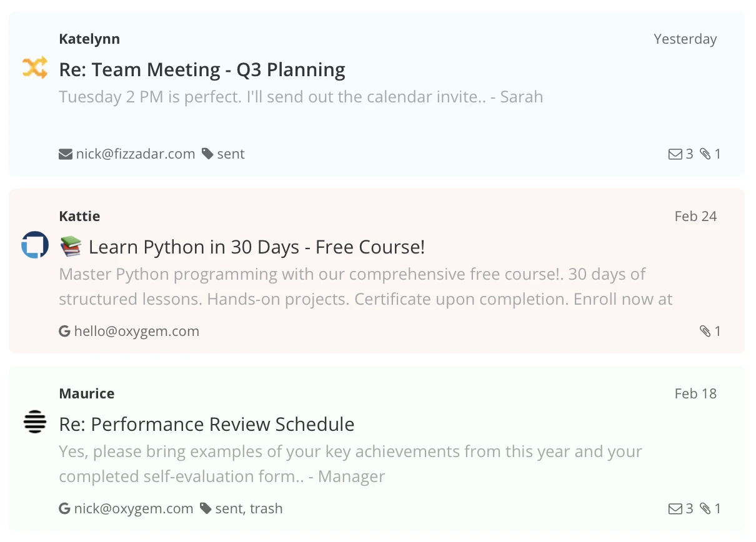Click Google icon beside hello@oxygem.com
This screenshot has width=756, height=542.
click(64, 332)
